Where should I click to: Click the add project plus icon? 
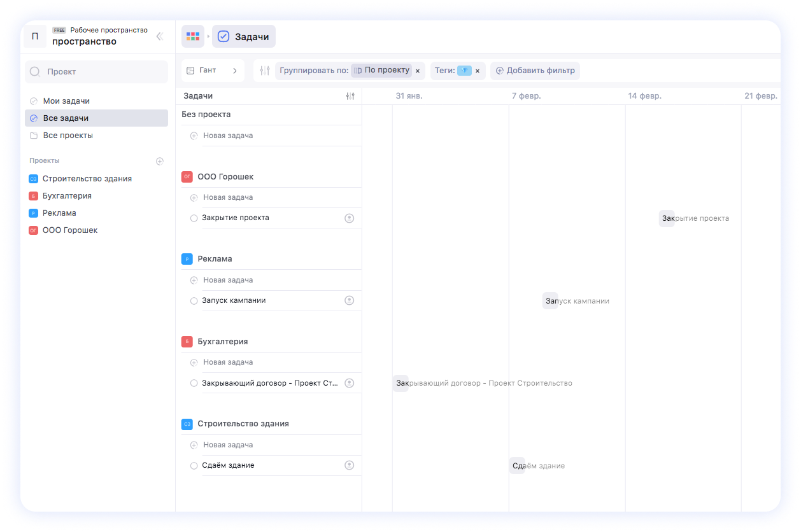pyautogui.click(x=160, y=161)
